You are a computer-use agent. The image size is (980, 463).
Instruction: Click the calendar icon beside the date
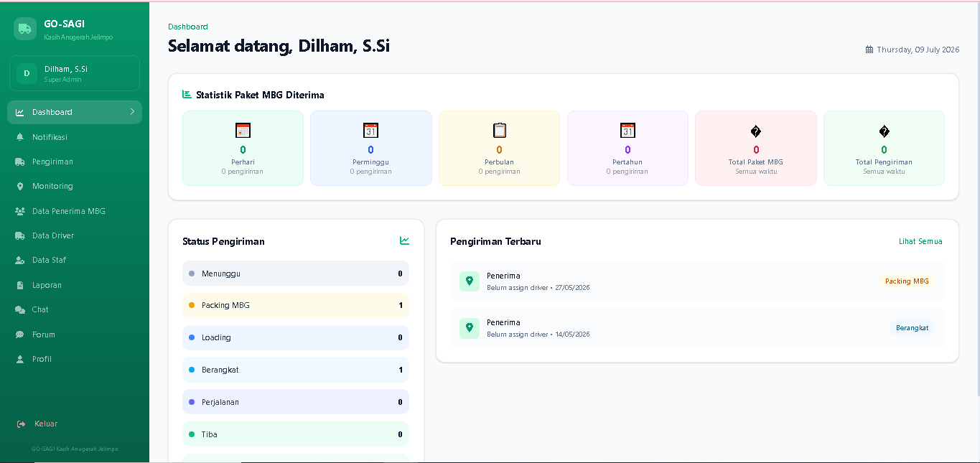[869, 50]
